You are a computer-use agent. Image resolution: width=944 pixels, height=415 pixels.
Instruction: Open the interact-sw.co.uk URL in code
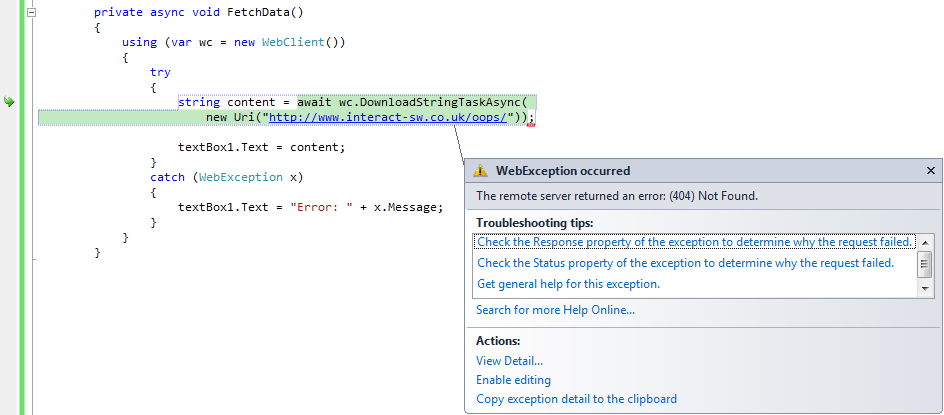pos(388,117)
